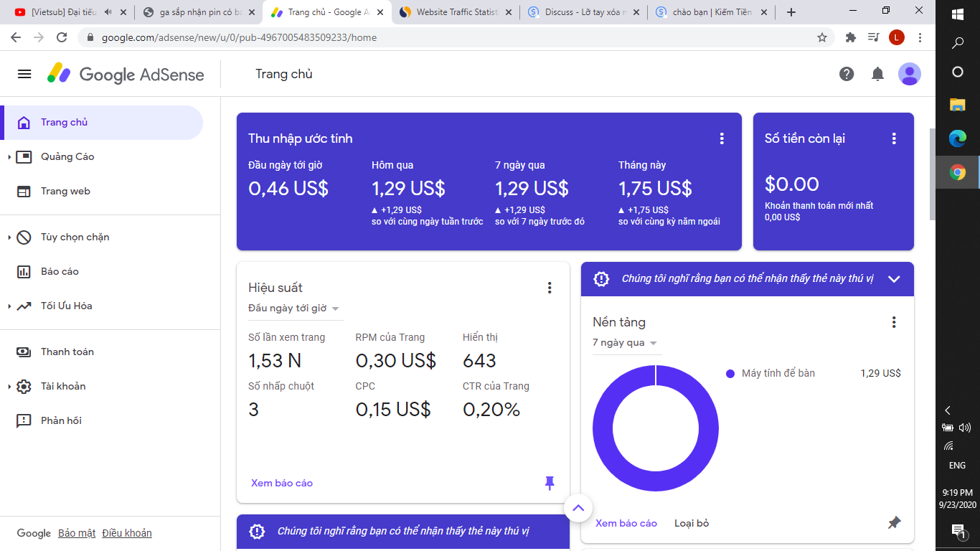Open the notifications bell

coord(877,74)
